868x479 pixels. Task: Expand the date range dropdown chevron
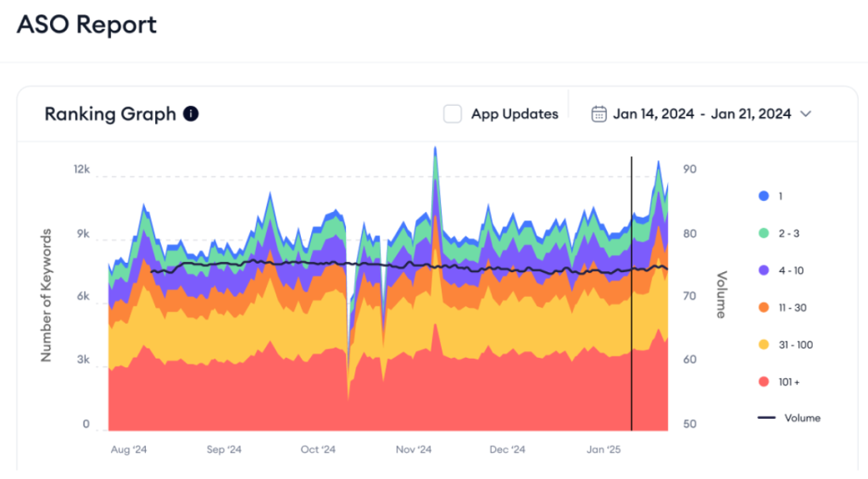click(805, 114)
